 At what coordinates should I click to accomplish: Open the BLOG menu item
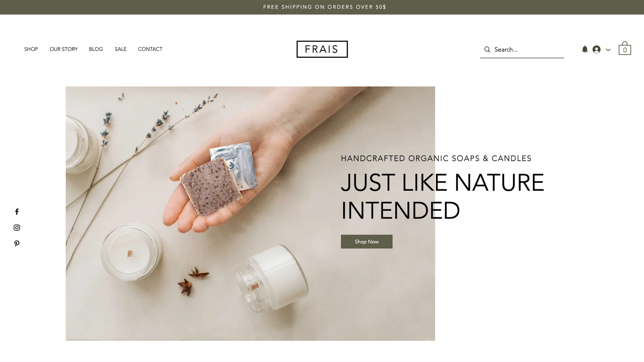coord(96,49)
